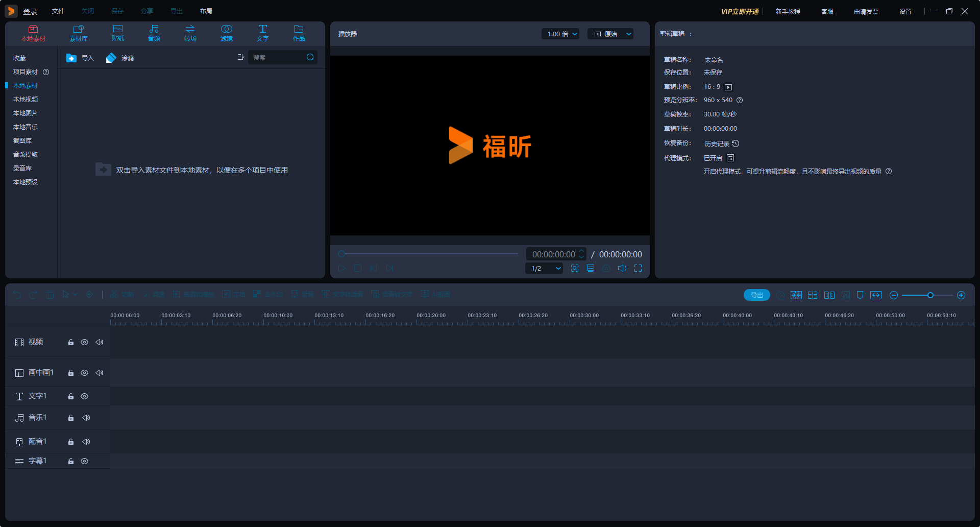Click the sort list icon beside search
Viewport: 980px width, 527px height.
(241, 57)
